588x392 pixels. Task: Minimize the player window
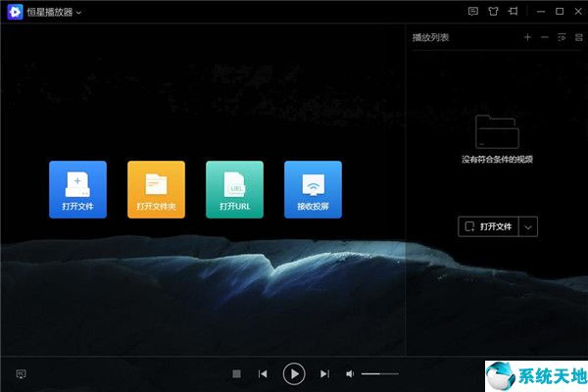(x=541, y=12)
